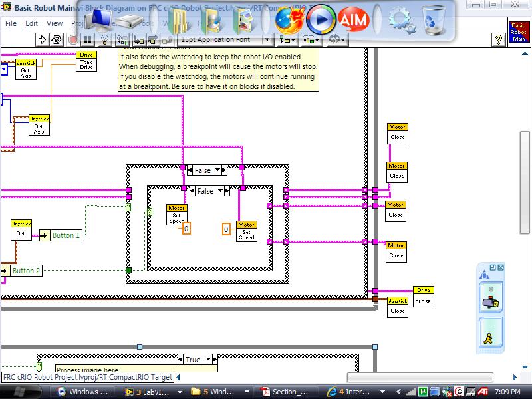Click the horizontal scrollbar thumb

(x=420, y=377)
